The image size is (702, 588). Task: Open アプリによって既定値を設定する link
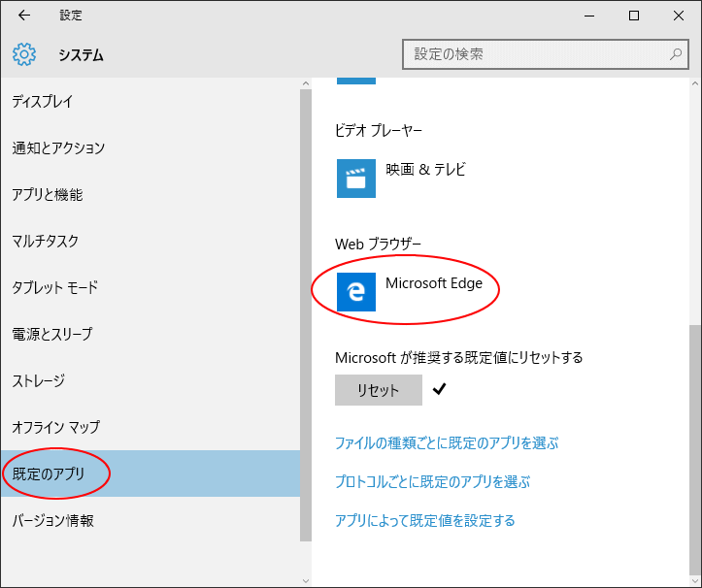(x=425, y=521)
